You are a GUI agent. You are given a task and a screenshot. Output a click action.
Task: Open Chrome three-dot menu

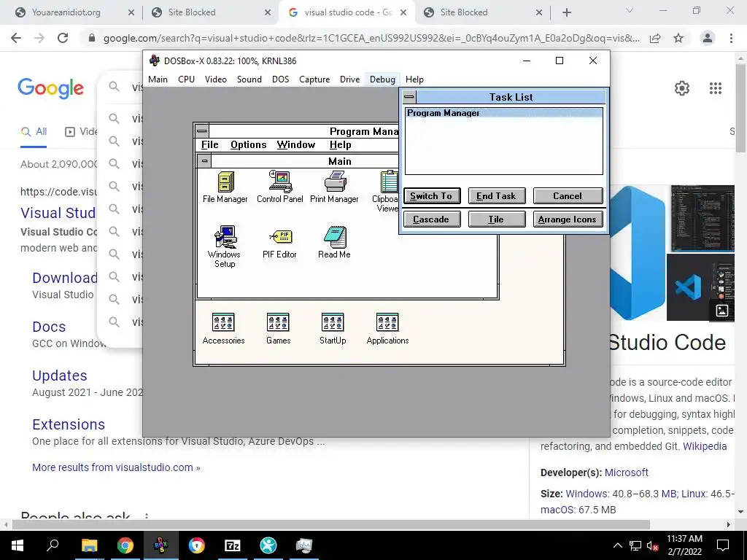(x=731, y=38)
